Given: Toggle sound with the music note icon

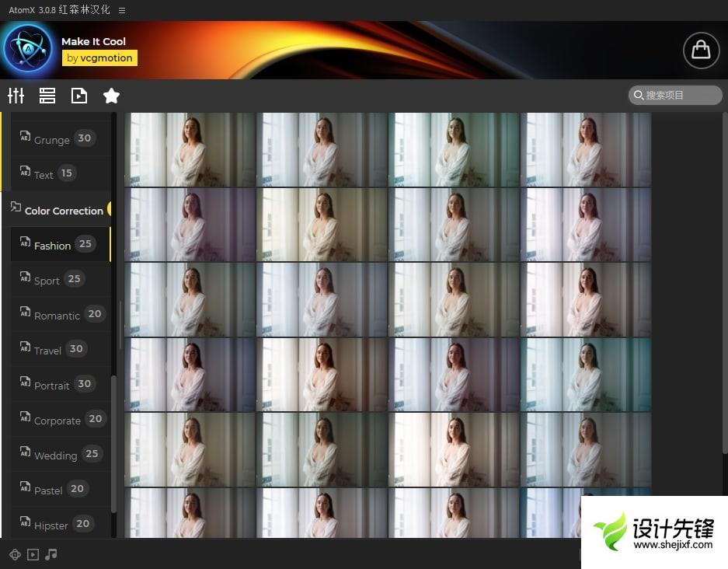Looking at the screenshot, I should click(51, 554).
